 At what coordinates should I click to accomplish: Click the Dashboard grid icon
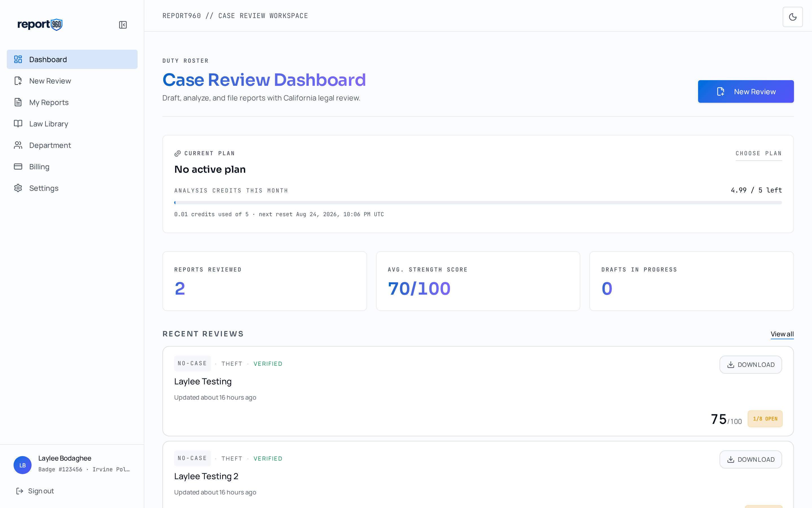tap(18, 60)
